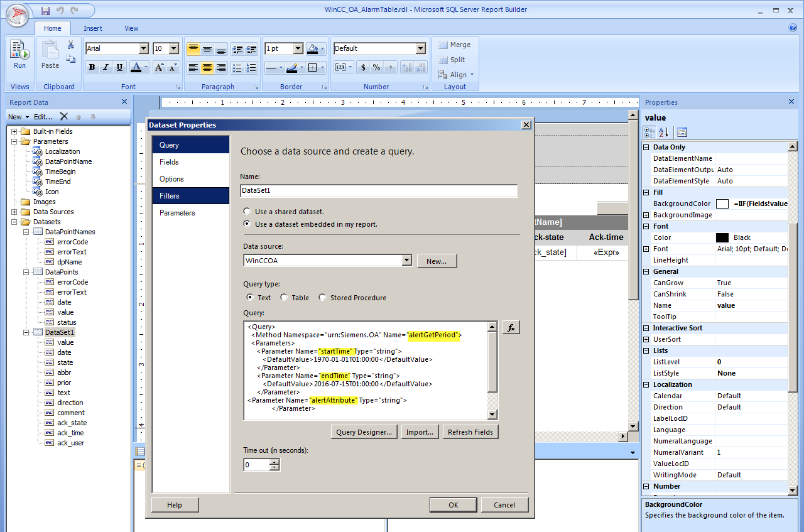This screenshot has width=804, height=532.
Task: Apply currency number format
Action: pyautogui.click(x=363, y=68)
